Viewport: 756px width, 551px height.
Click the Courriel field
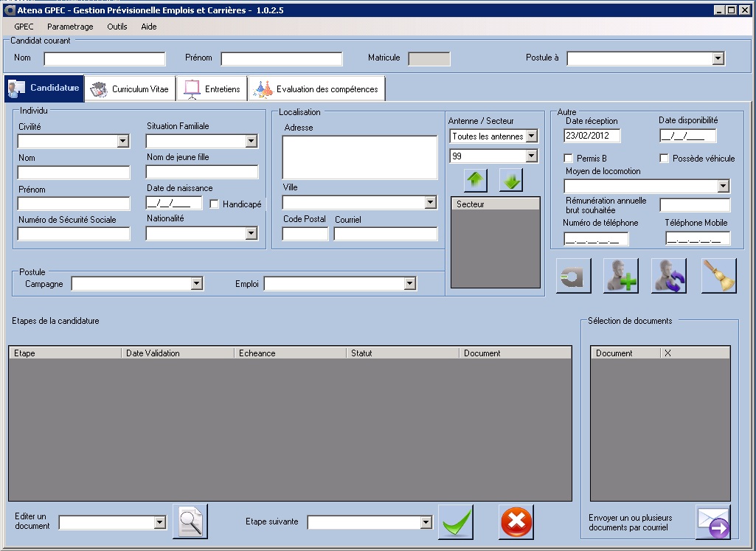pyautogui.click(x=386, y=234)
